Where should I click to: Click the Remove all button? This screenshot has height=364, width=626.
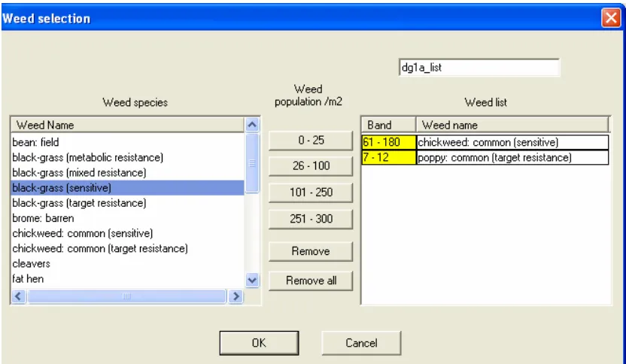coord(311,281)
